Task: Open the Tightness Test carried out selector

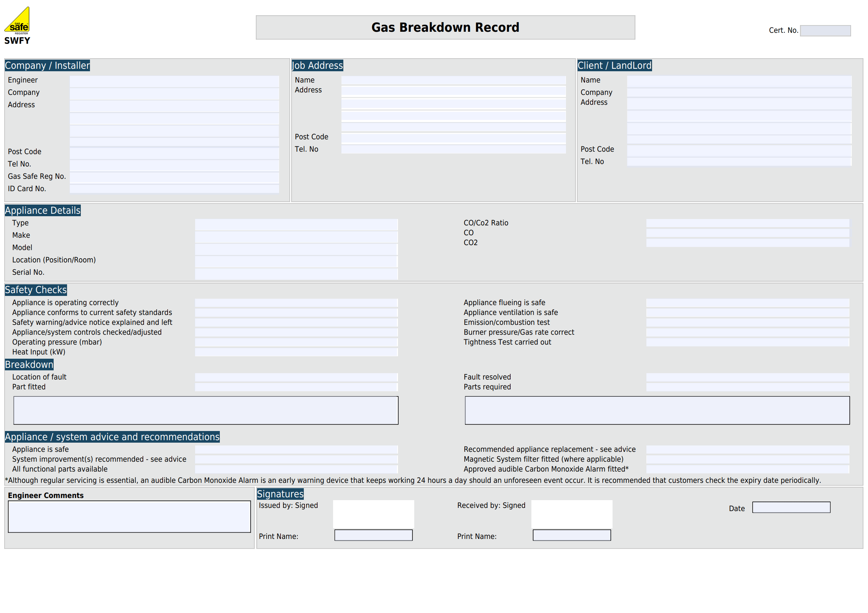Action: pyautogui.click(x=748, y=342)
